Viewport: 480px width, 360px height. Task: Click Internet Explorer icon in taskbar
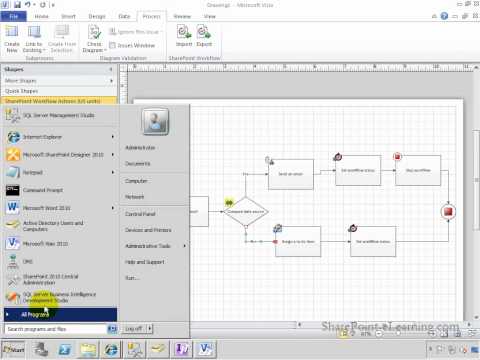111,349
